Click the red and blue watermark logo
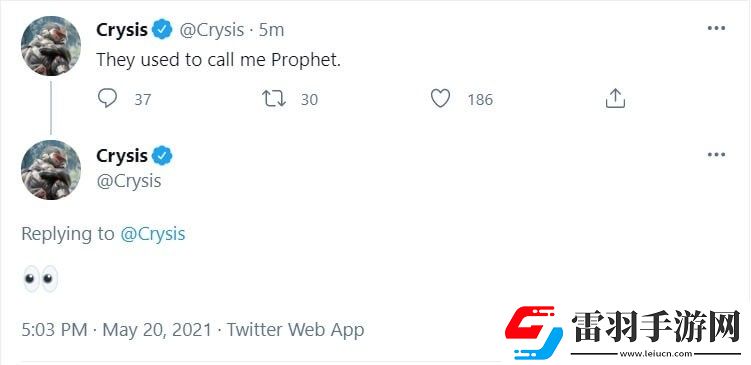Viewport: 751px width, 365px height. coord(534,332)
